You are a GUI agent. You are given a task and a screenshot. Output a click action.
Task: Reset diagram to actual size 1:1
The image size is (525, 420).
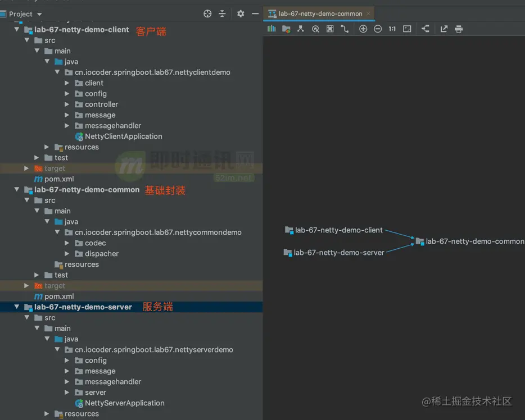pos(392,29)
